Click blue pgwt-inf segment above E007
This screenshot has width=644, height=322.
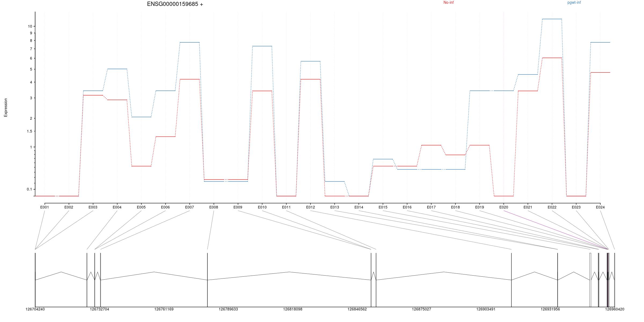(x=189, y=42)
